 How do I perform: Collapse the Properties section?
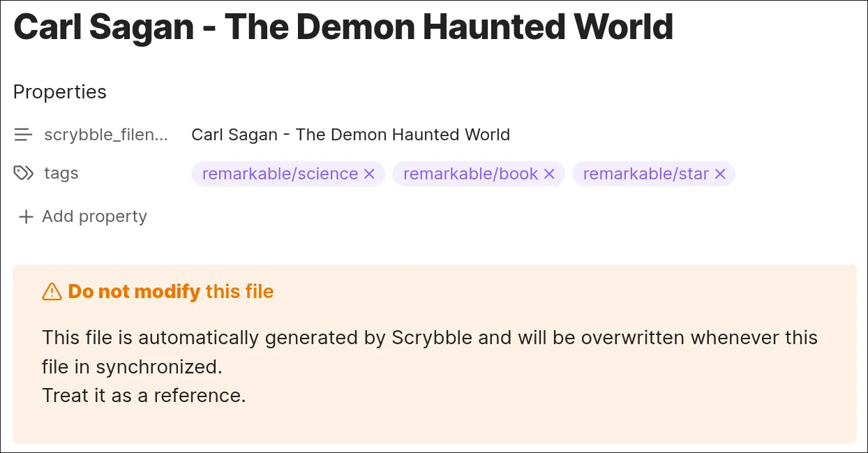coord(59,91)
